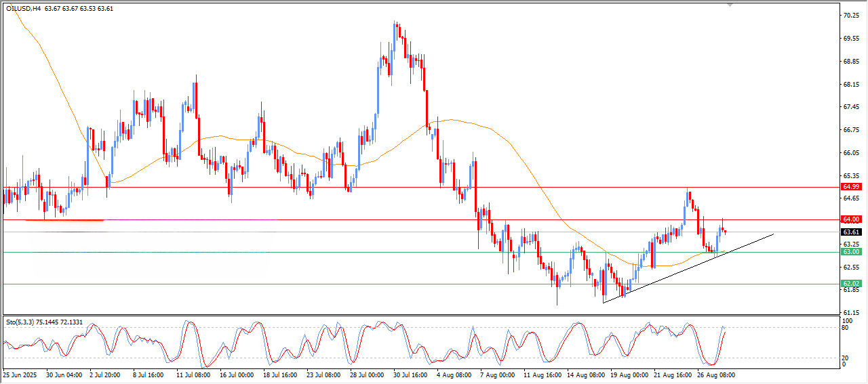
Task: Select the red 64.00 price level tag
Action: coord(851,219)
